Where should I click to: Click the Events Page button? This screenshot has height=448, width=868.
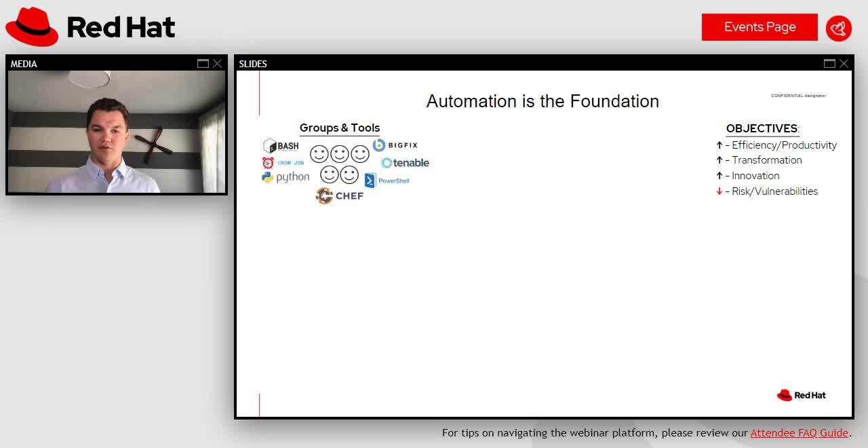[x=759, y=27]
